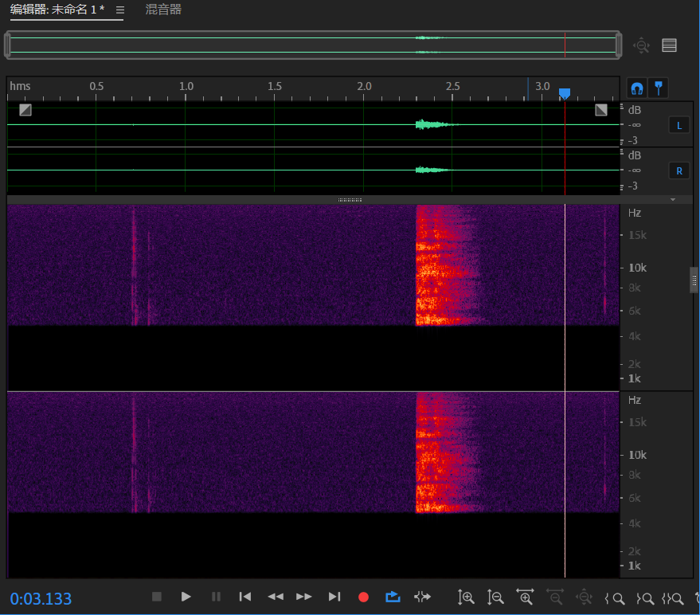Click the left edge of overview scrollbar
This screenshot has height=615, width=700.
click(x=7, y=45)
